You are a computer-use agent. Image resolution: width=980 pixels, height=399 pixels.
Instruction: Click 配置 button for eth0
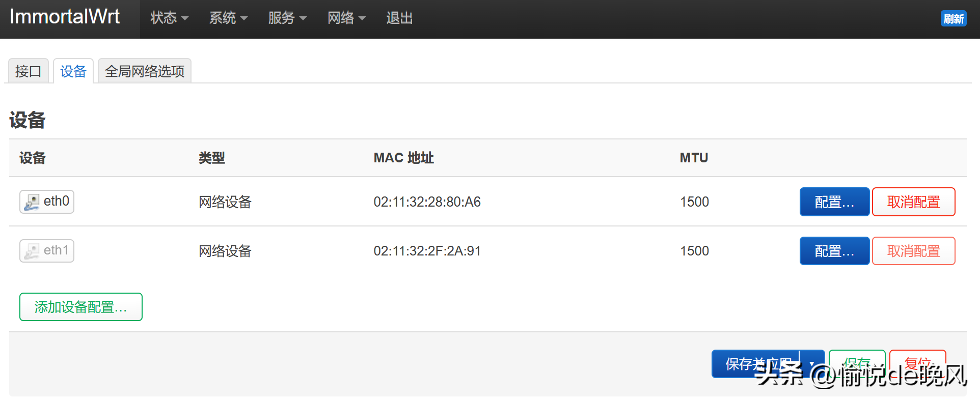[x=834, y=202]
